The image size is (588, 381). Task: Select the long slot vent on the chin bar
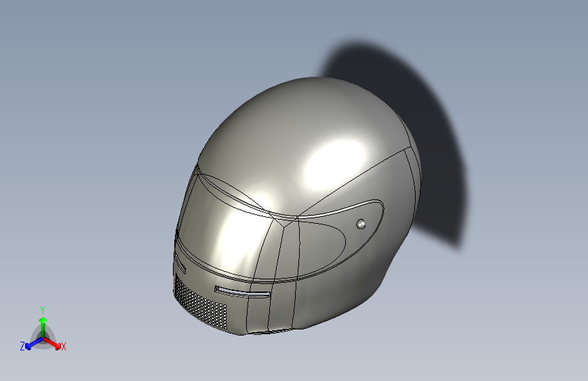pos(242,292)
